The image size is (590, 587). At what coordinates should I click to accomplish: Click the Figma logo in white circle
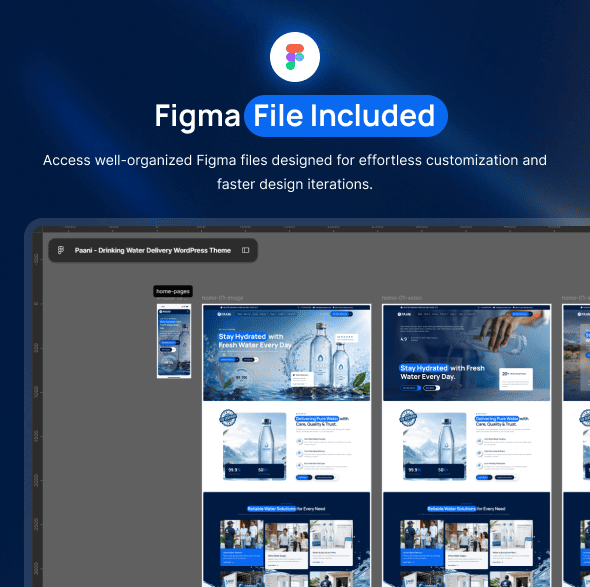click(295, 57)
